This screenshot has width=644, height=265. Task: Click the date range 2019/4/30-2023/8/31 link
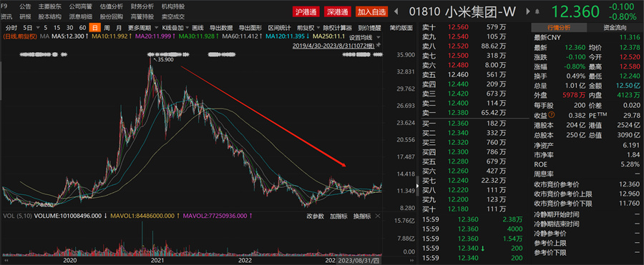coord(333,46)
